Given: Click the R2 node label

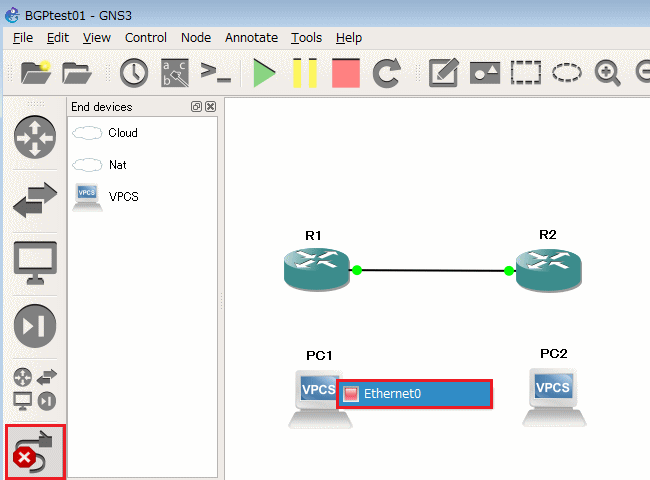Looking at the screenshot, I should [548, 235].
